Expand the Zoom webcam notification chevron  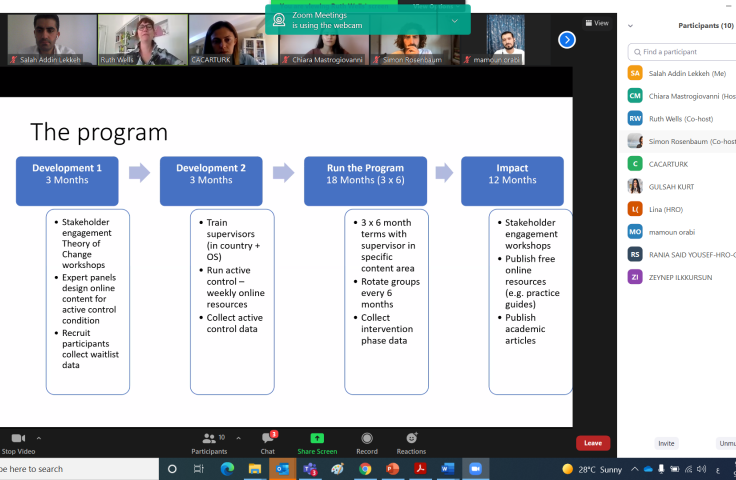(454, 21)
